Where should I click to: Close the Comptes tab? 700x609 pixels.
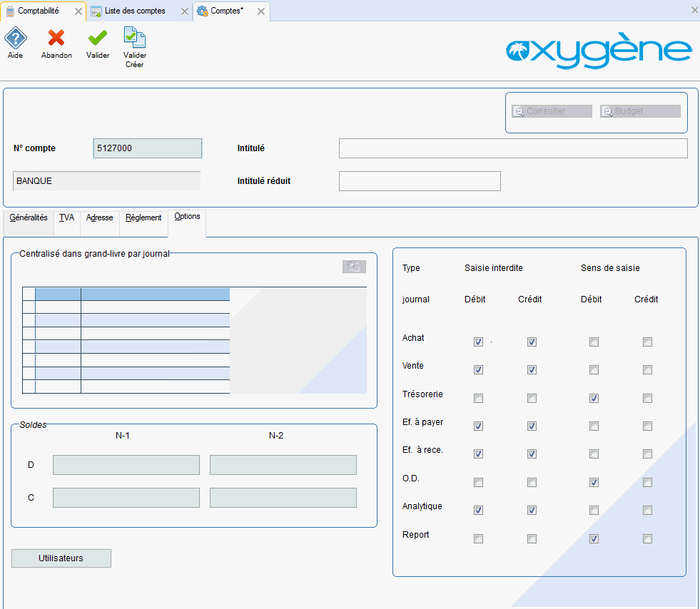click(x=260, y=11)
